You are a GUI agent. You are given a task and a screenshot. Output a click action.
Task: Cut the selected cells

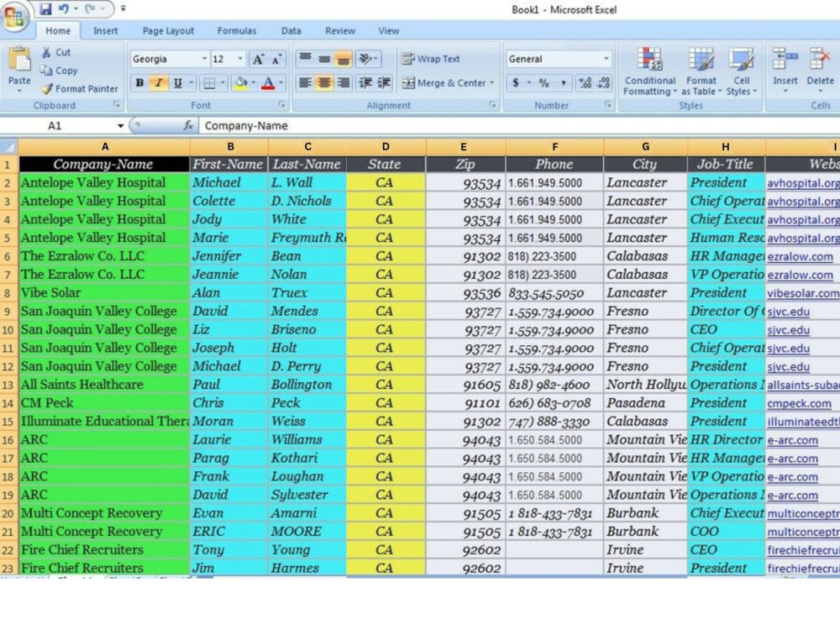click(56, 52)
